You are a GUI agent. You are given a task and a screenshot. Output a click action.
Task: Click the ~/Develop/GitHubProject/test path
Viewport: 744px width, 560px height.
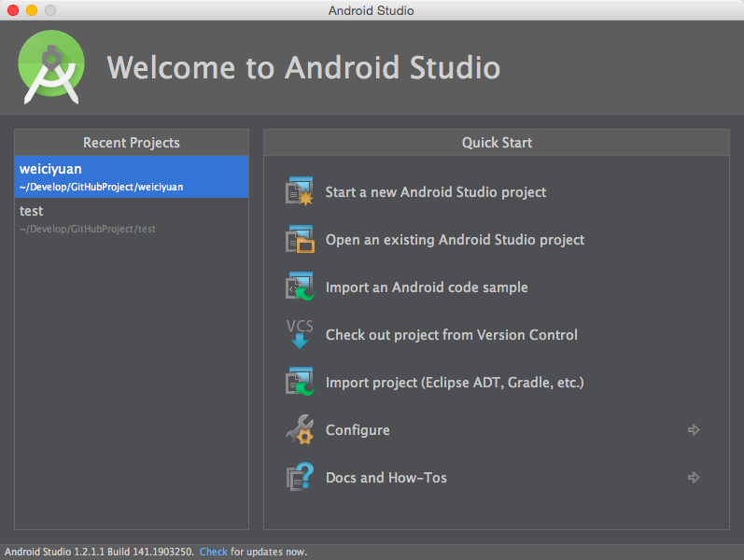tap(88, 230)
